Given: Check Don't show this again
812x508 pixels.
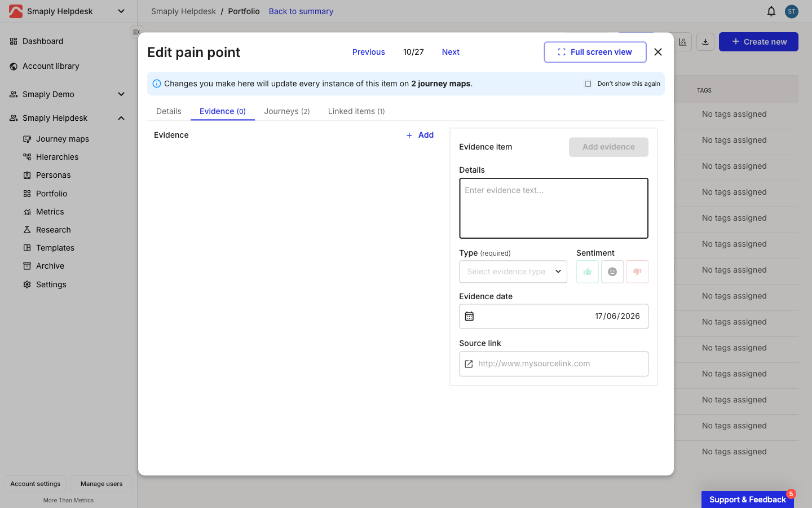Looking at the screenshot, I should (588, 84).
